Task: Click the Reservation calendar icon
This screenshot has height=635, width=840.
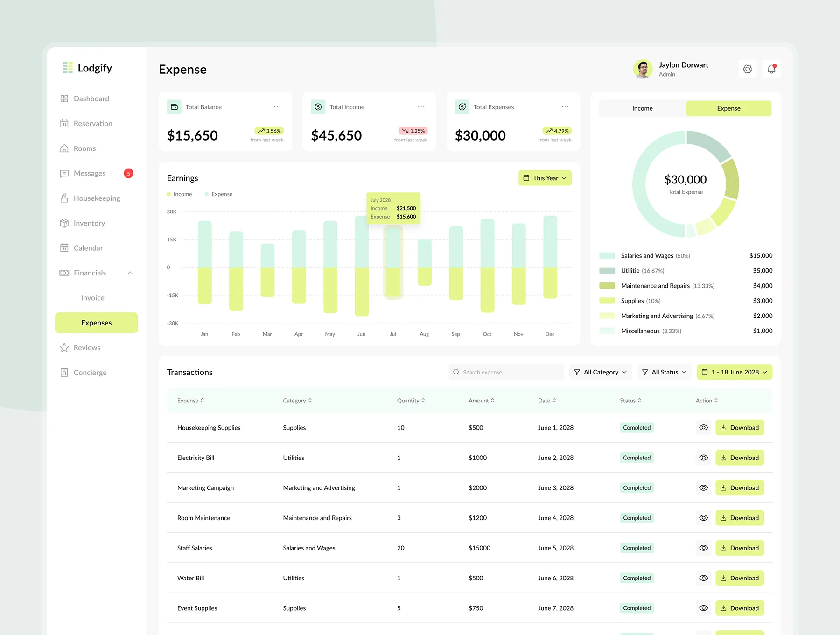Action: (64, 123)
